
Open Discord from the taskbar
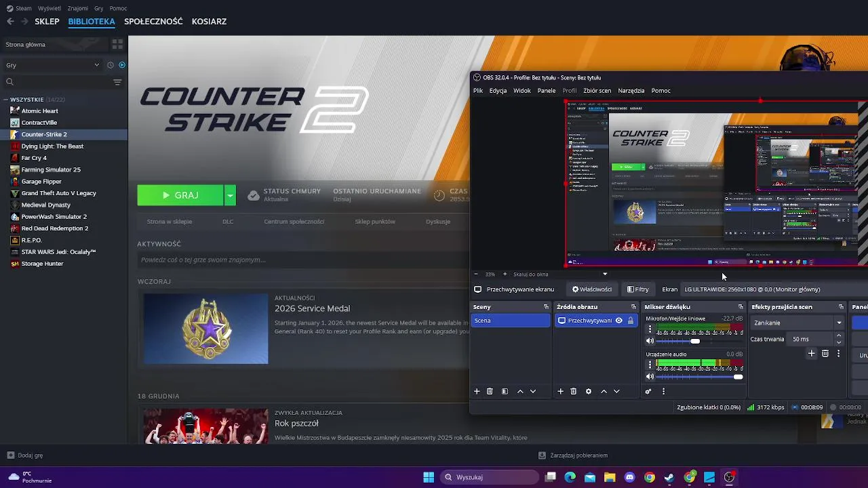630,477
